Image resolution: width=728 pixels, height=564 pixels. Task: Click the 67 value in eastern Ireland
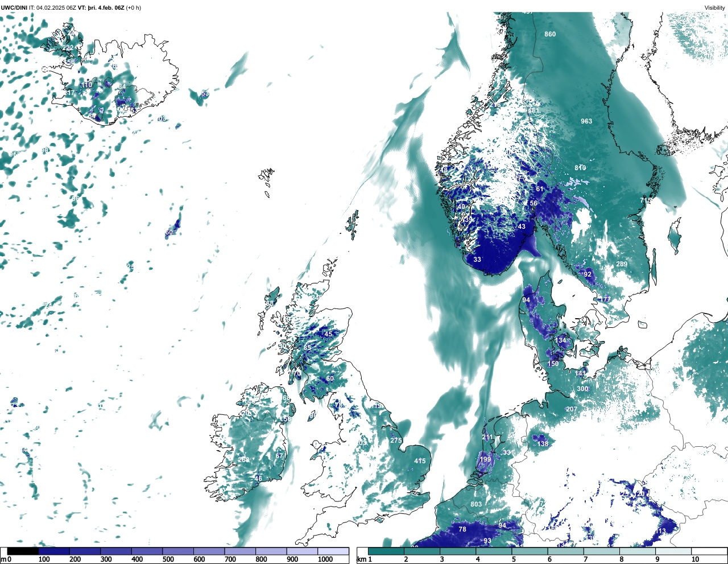click(x=279, y=456)
